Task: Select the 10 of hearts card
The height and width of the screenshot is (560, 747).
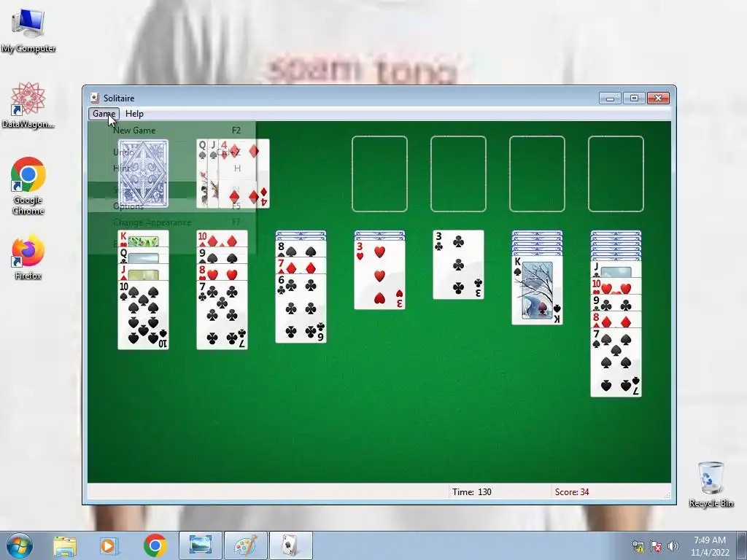Action: (x=616, y=286)
